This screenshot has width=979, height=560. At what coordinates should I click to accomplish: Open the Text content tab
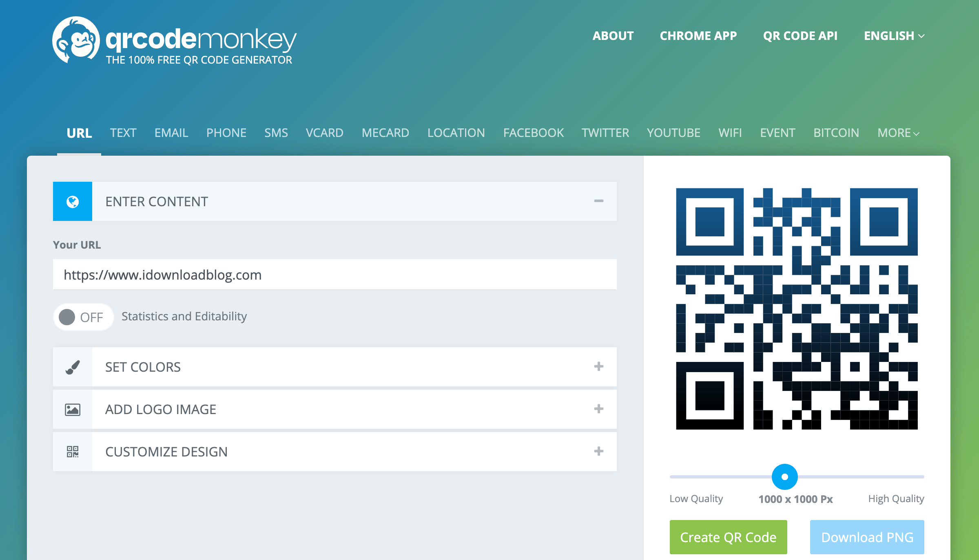coord(123,133)
